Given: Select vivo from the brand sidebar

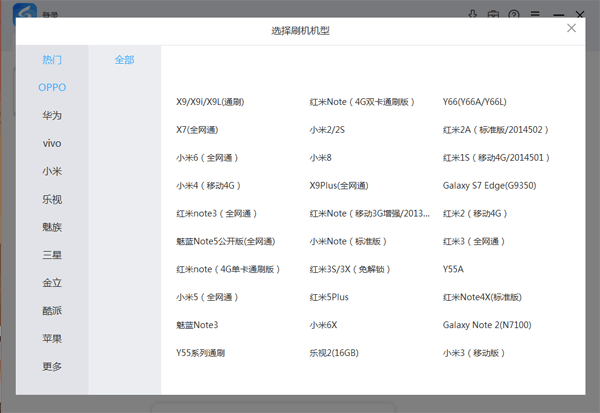Looking at the screenshot, I should 52,144.
